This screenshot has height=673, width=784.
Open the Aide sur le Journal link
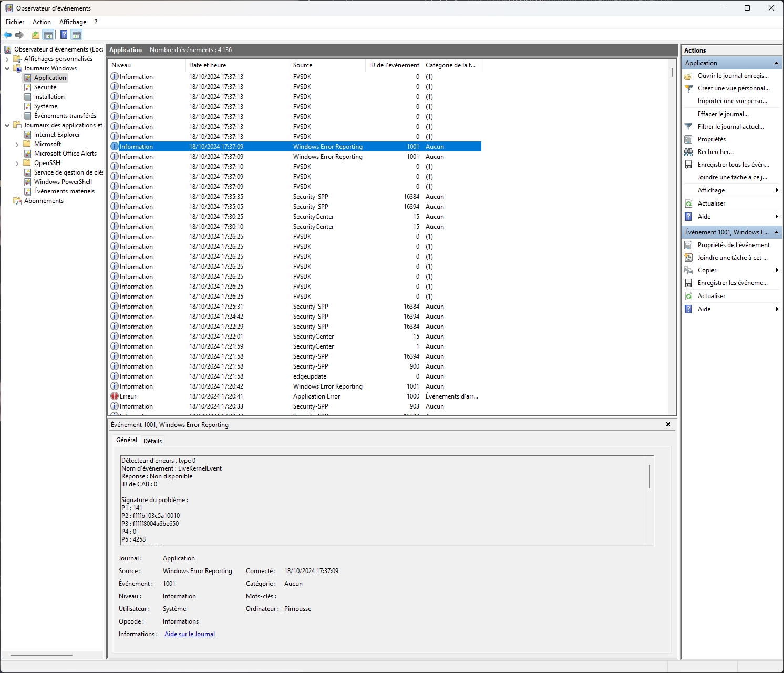189,634
